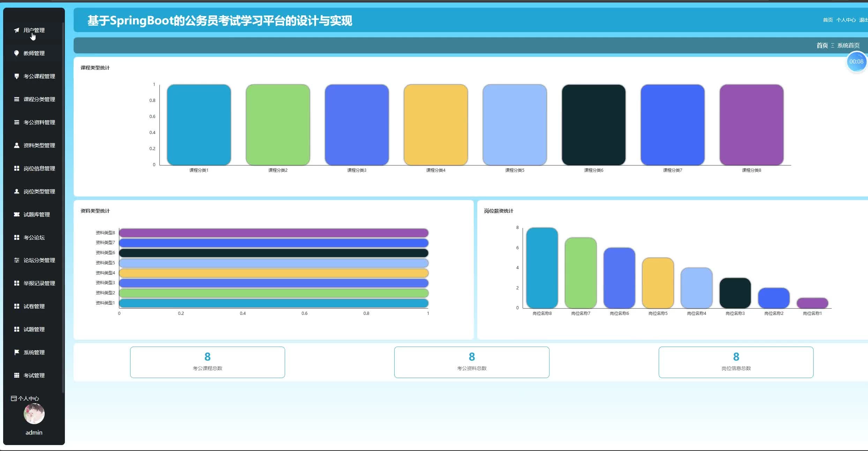
Task: Click the admin avatar thumbnail
Action: point(34,414)
